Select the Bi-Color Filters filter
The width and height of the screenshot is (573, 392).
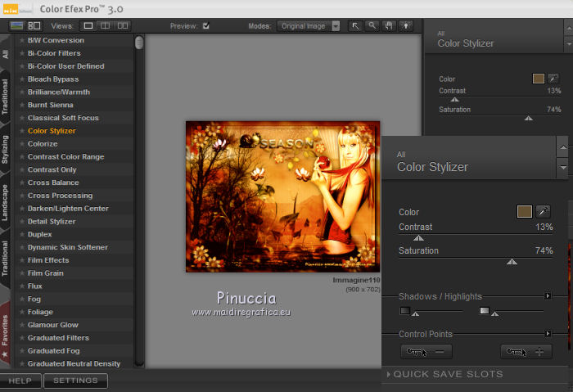54,53
